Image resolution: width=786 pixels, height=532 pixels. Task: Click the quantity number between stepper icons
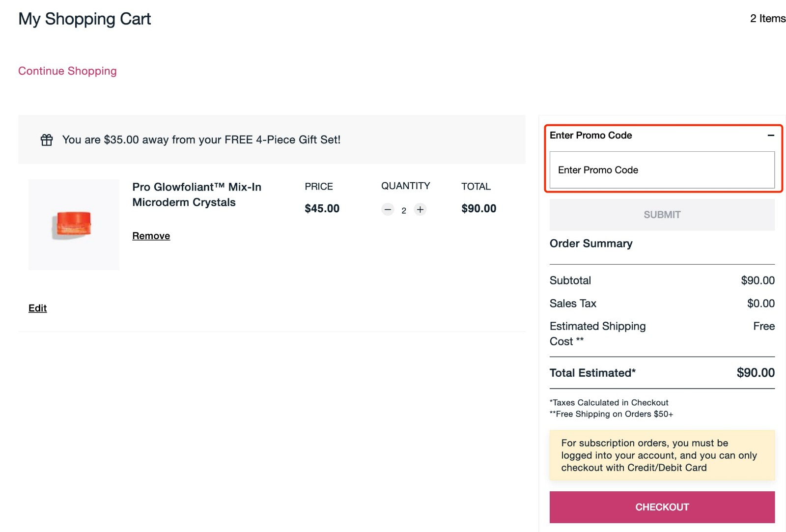[x=404, y=210]
